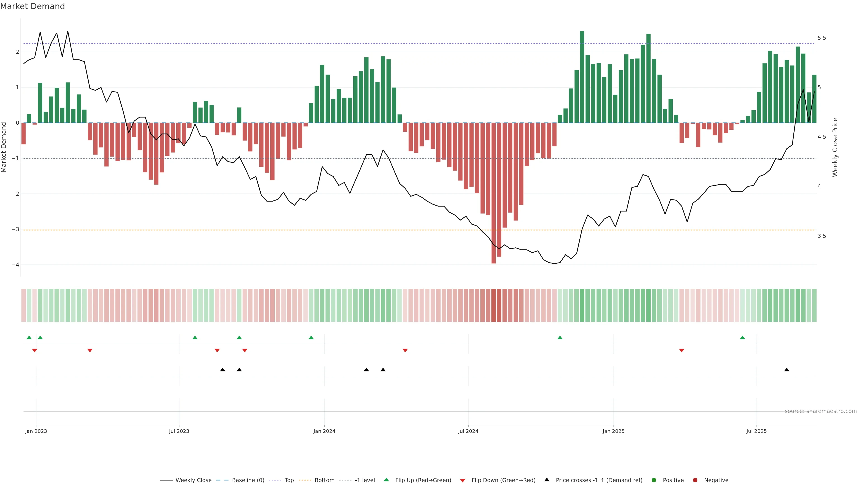Click the Jan 2023 x-axis label
This screenshot has width=868, height=488.
(36, 432)
